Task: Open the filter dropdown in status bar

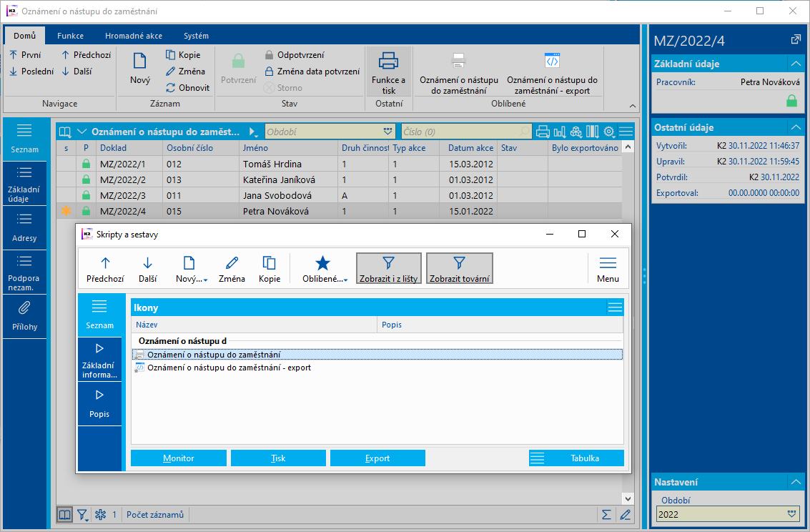Action: click(83, 514)
